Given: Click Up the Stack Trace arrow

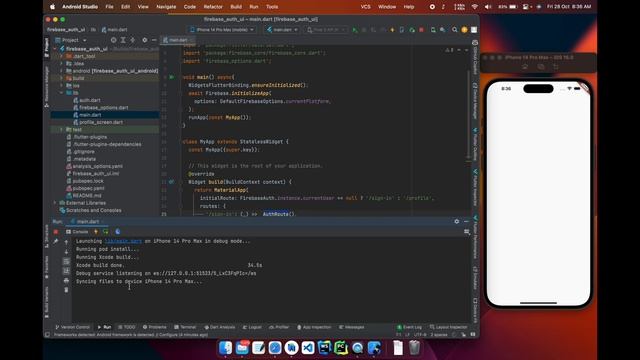Looking at the screenshot, I should coord(67,242).
